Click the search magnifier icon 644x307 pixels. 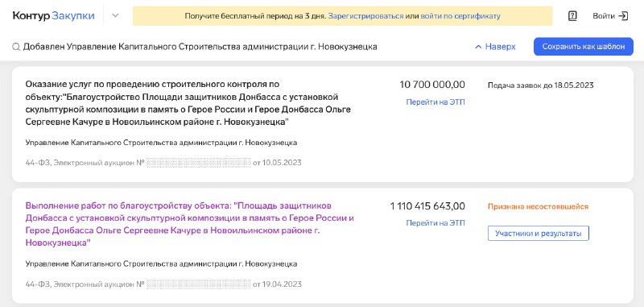(x=16, y=47)
